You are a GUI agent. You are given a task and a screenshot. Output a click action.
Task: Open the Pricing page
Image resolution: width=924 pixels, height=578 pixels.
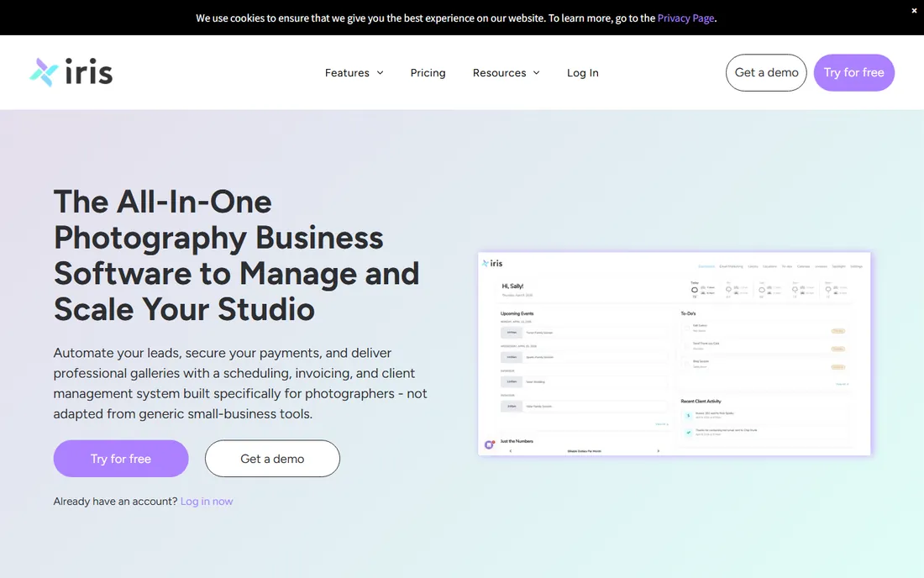point(428,72)
